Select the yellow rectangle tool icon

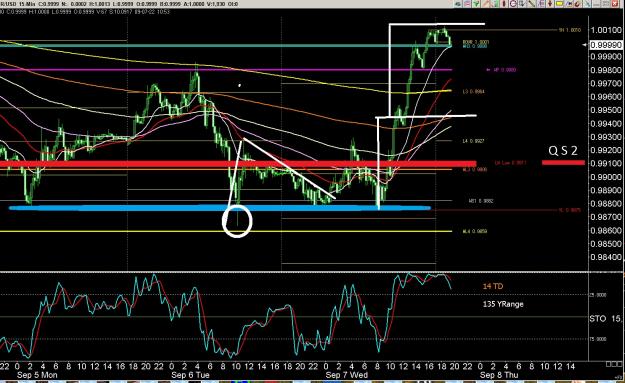tap(559, 4)
